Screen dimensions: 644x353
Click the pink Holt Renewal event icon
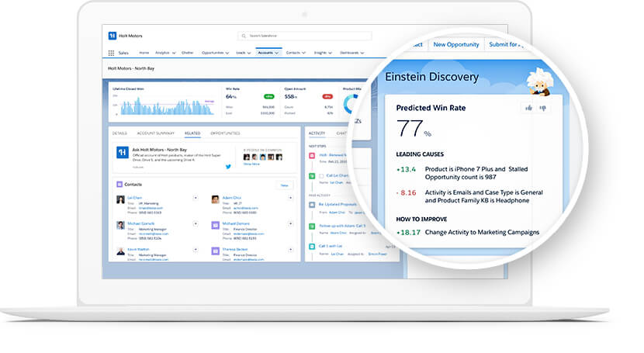point(312,156)
